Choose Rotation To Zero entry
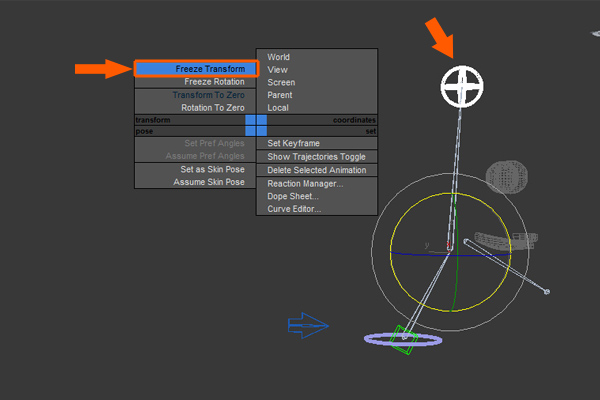Viewport: 600px width, 400px height. click(195, 108)
